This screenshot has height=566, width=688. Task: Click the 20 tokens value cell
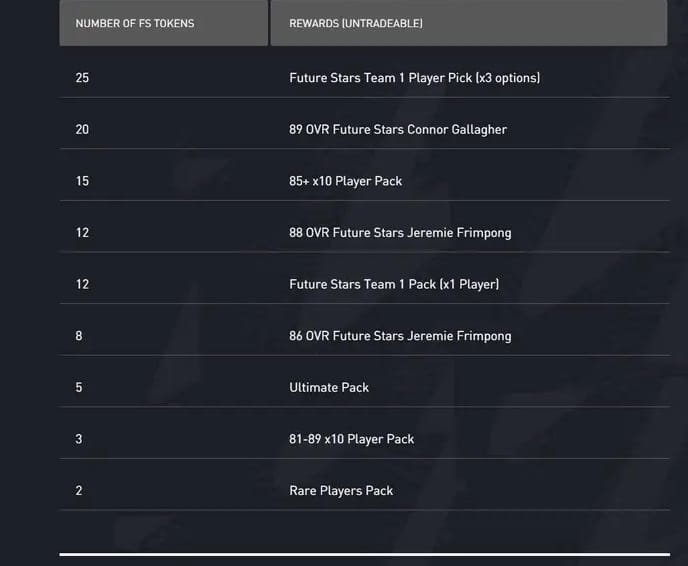82,130
